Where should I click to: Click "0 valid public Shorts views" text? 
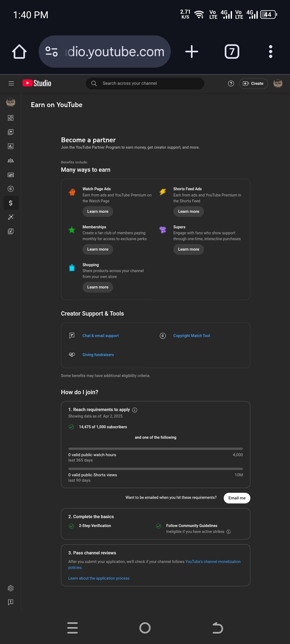click(x=93, y=475)
